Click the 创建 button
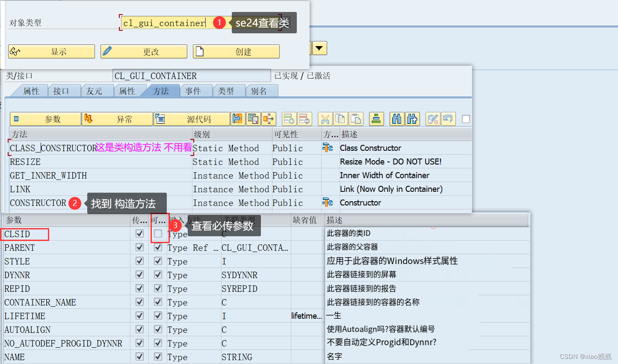Image resolution: width=618 pixels, height=364 pixels. (236, 52)
